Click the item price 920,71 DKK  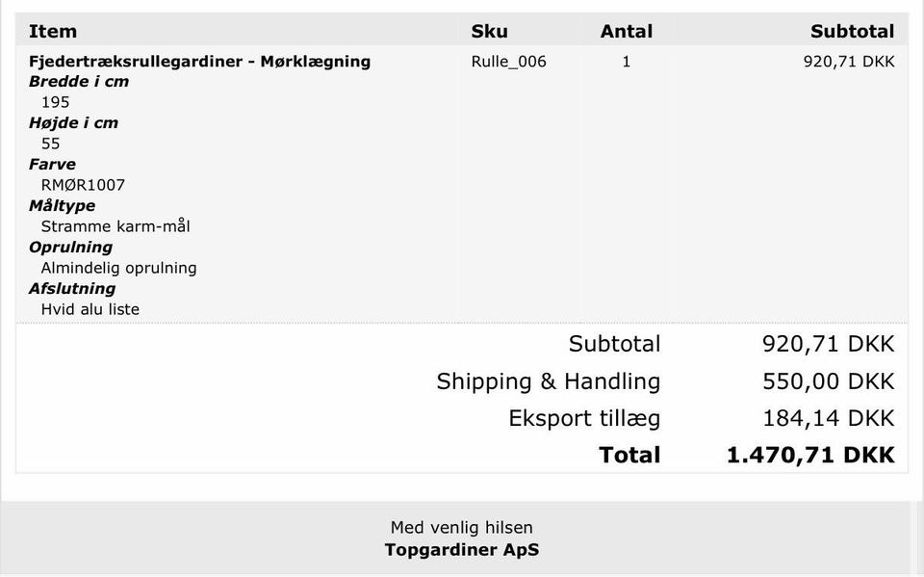(x=848, y=62)
